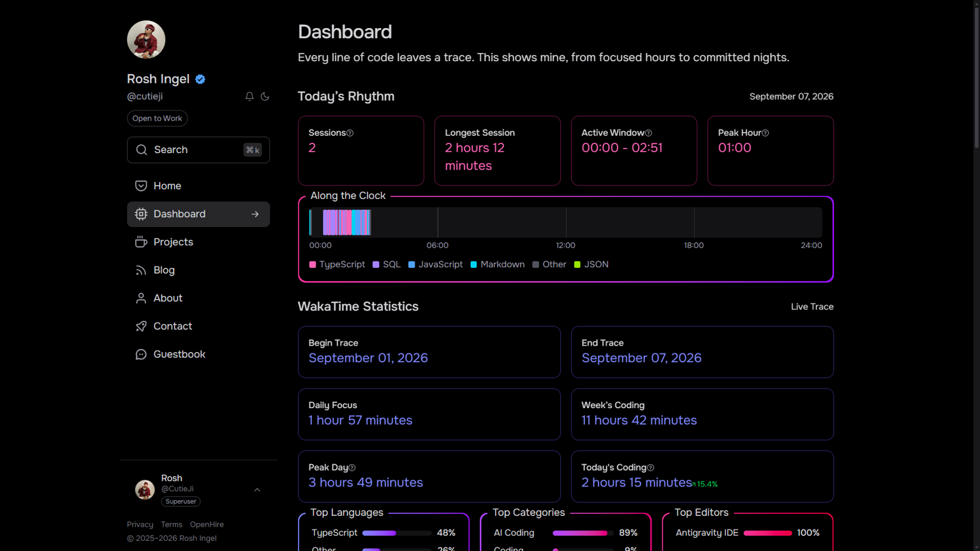
Task: Click the verified badge next to Rosh Ingel
Action: [x=200, y=79]
